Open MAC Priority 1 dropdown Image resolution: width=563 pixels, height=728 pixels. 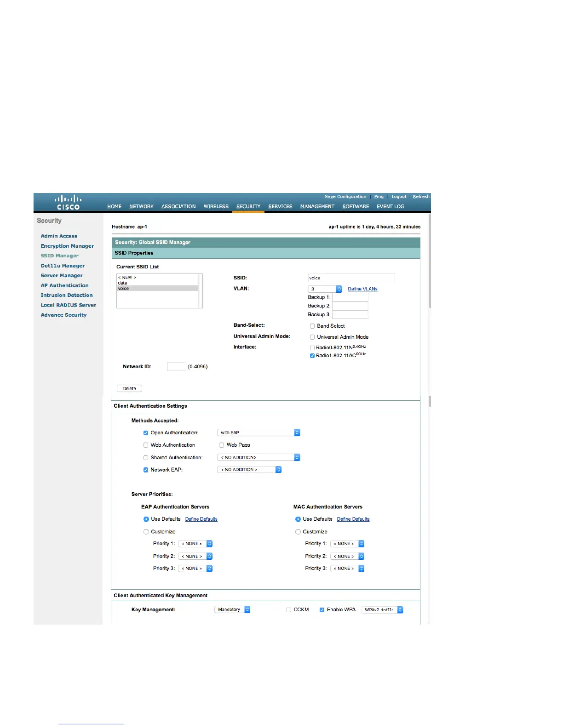347,544
